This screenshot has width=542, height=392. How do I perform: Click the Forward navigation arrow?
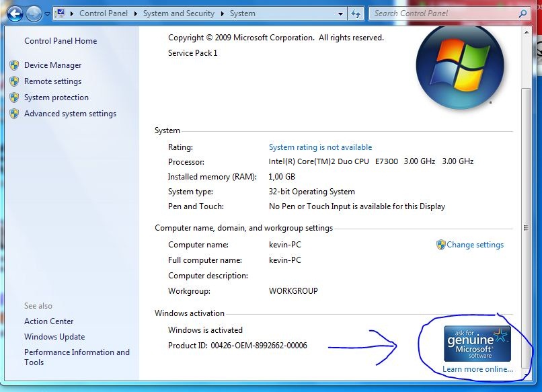34,14
